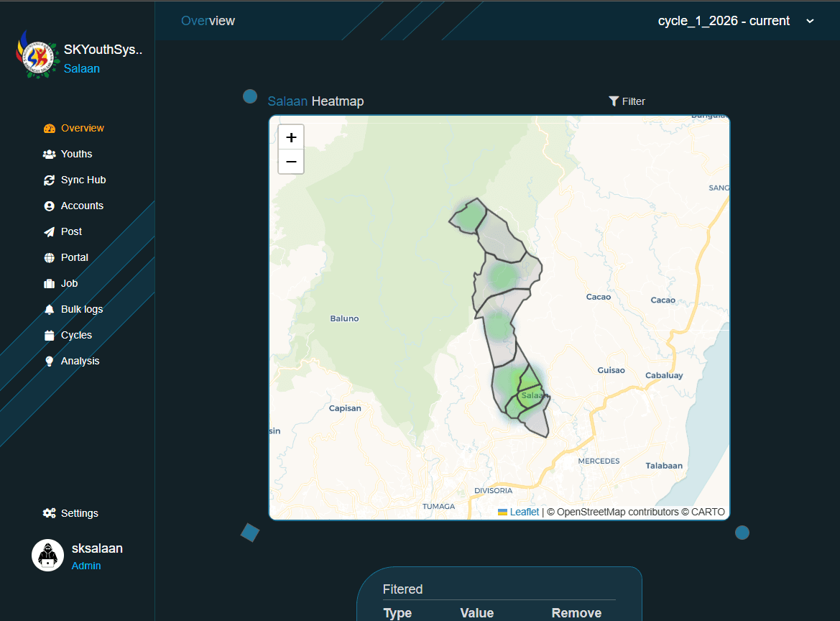The image size is (840, 621).
Task: Click the Accounts user-circle icon
Action: 50,206
